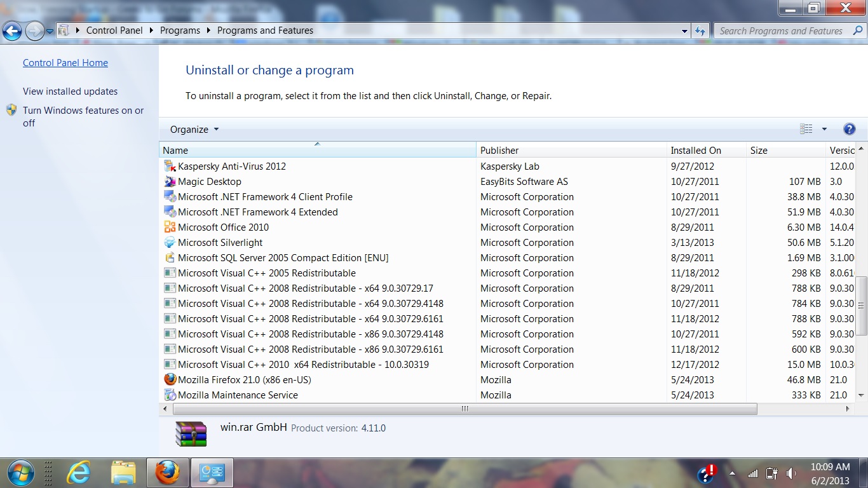868x488 pixels.
Task: Click the vertical scrollbar up arrow
Action: [x=862, y=149]
